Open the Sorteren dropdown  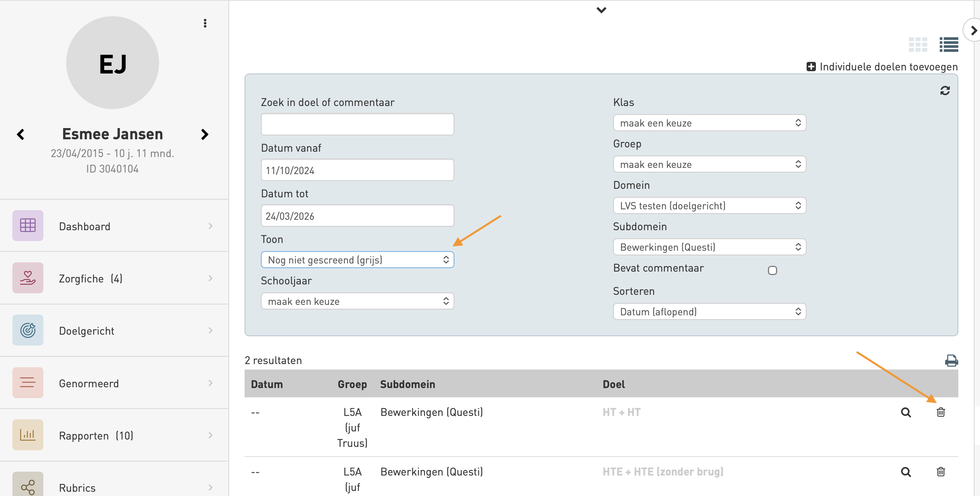pos(709,312)
